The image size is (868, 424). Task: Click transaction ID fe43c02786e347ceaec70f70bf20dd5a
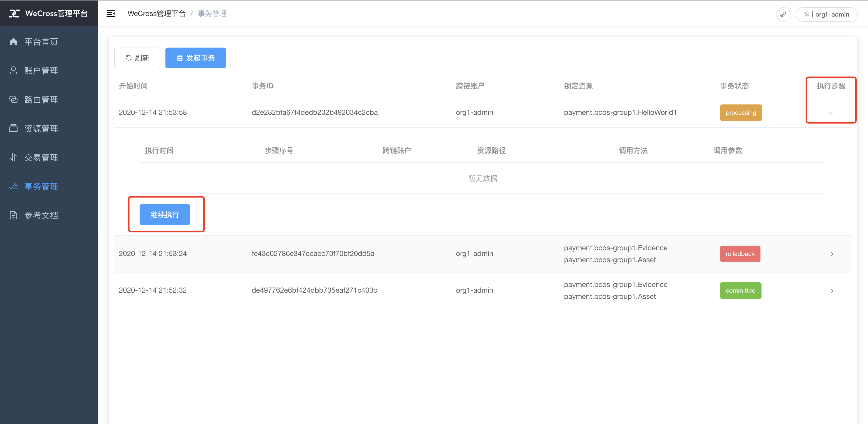coord(313,253)
